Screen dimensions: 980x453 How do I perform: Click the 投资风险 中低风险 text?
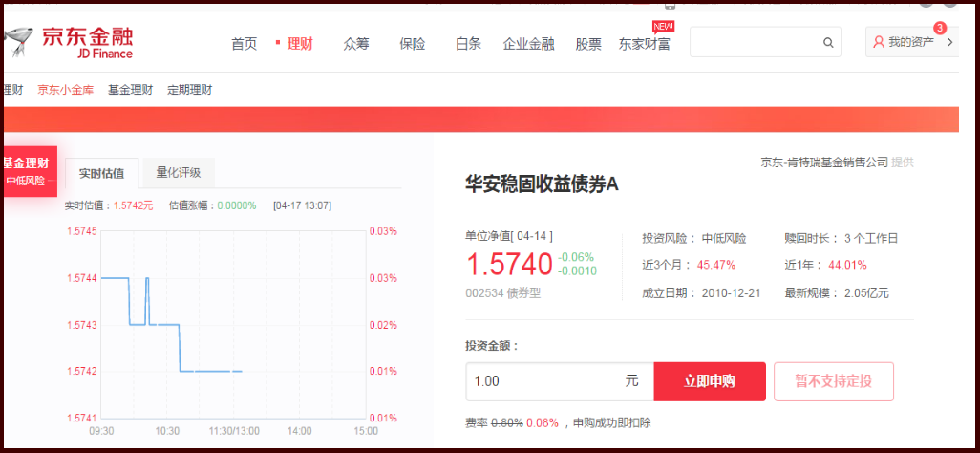(693, 238)
